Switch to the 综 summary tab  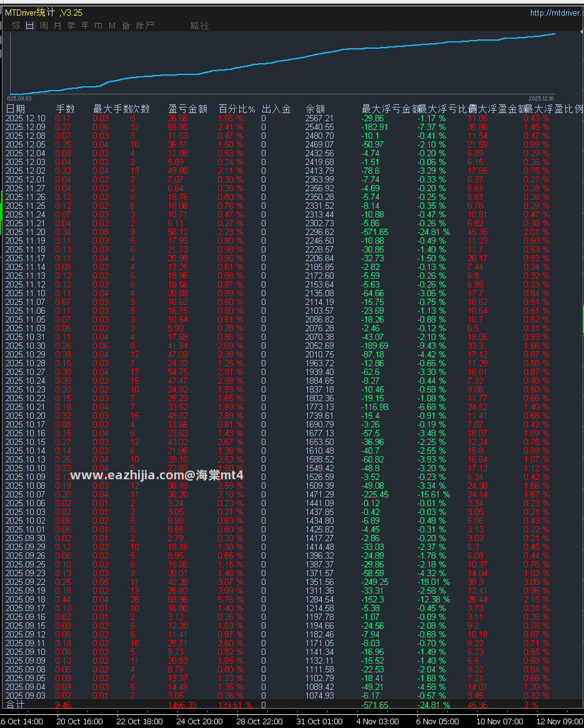(x=17, y=26)
